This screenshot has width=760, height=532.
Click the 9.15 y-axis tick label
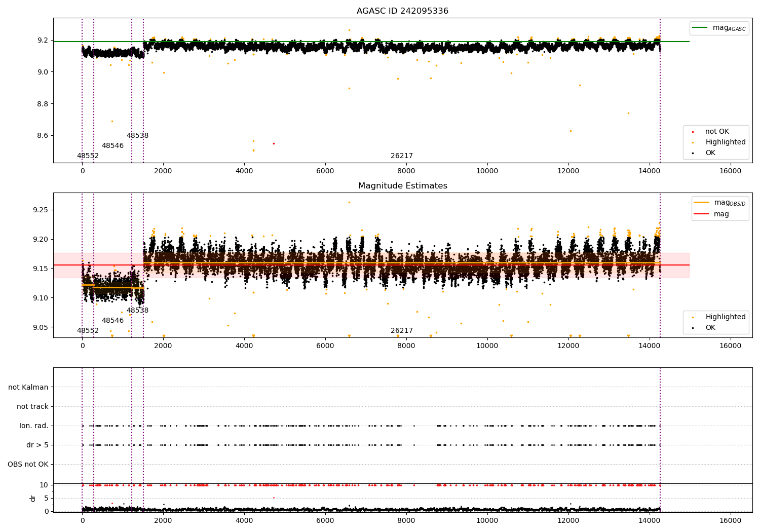coord(41,269)
